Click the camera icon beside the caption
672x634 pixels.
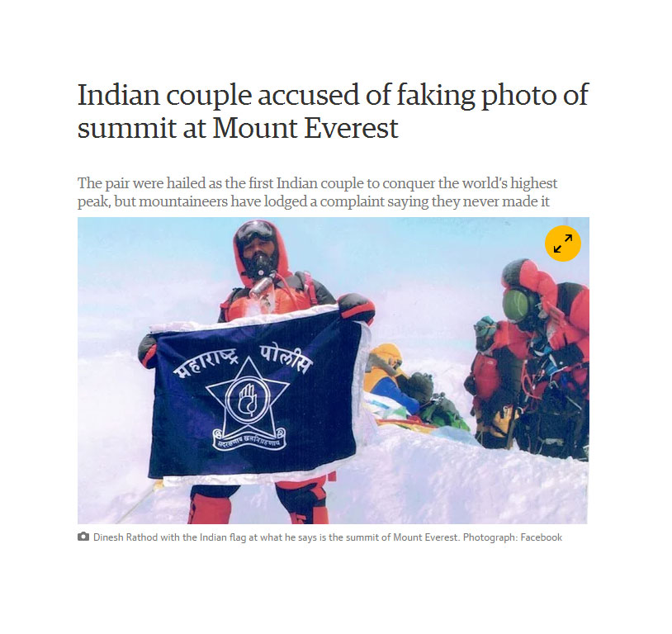pos(83,537)
